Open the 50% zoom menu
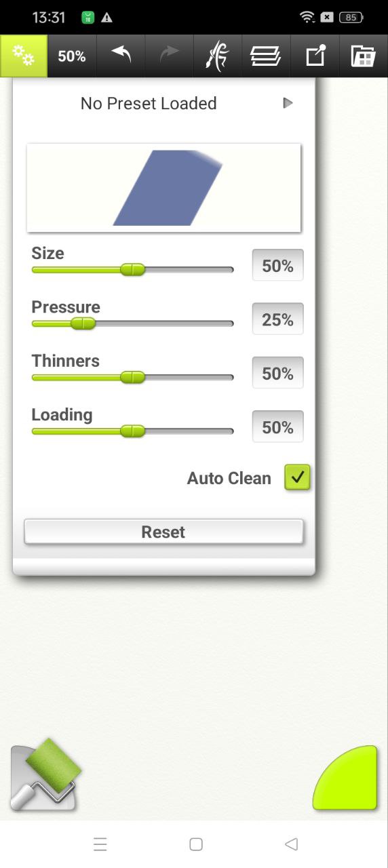Screen dimensions: 388x868 (72, 56)
